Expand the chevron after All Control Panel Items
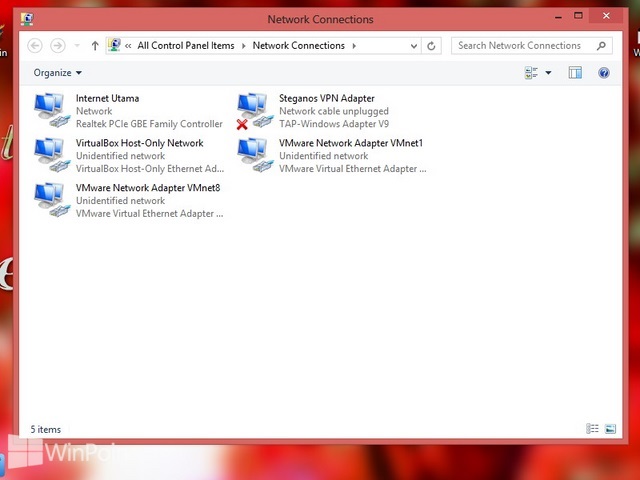 coord(244,46)
